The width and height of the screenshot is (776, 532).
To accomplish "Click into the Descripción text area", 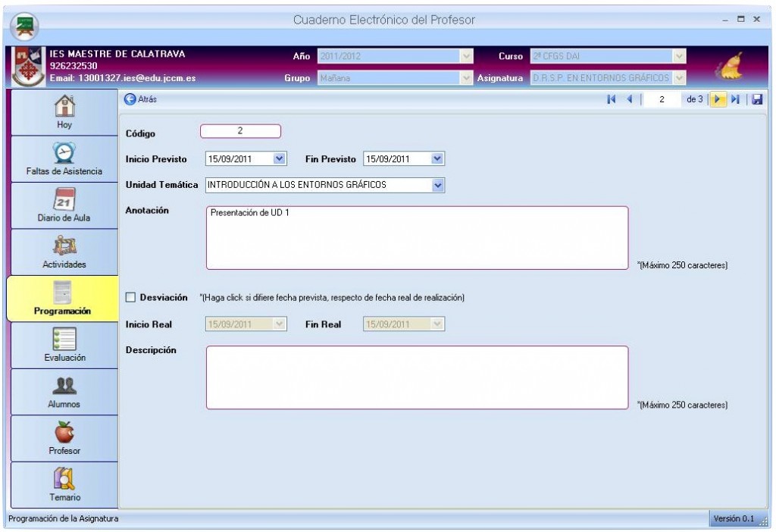I will click(418, 377).
